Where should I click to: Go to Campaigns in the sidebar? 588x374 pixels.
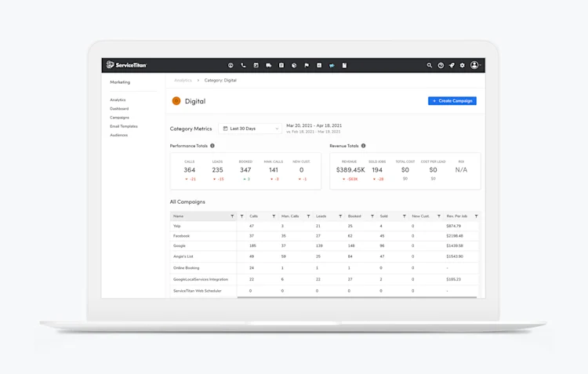(x=119, y=118)
